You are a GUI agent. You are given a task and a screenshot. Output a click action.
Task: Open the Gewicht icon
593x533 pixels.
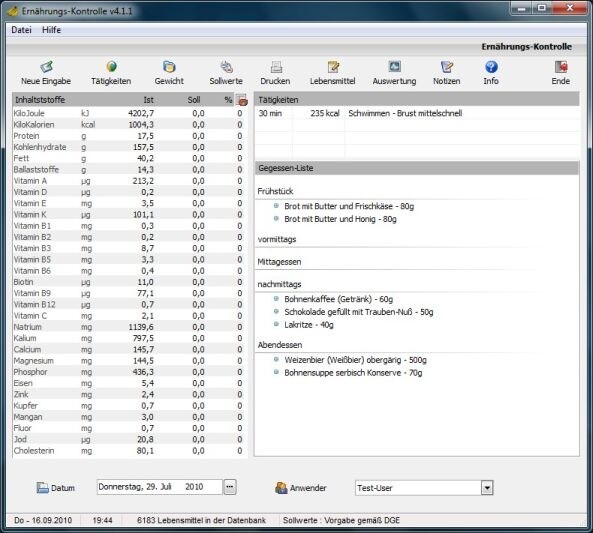pos(169,67)
